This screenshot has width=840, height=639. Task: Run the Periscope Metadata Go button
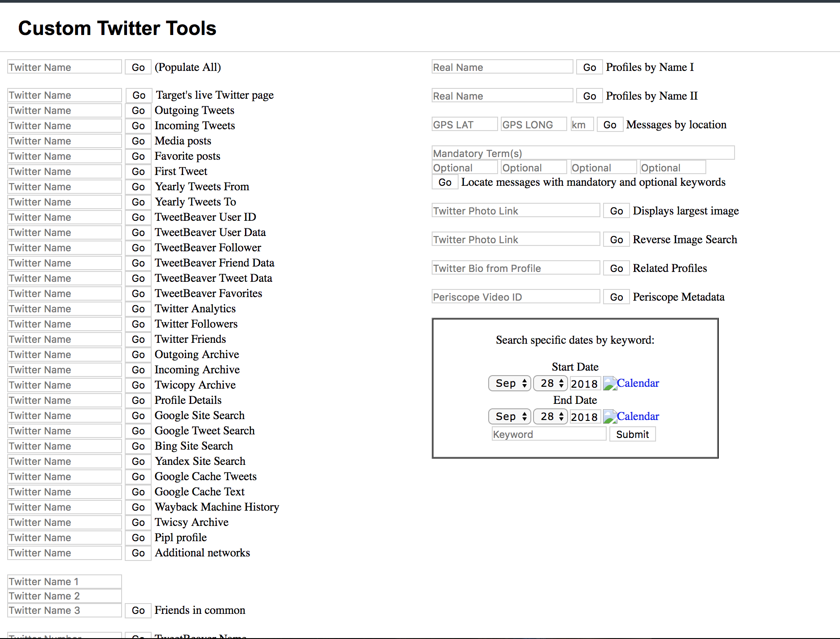tap(616, 297)
